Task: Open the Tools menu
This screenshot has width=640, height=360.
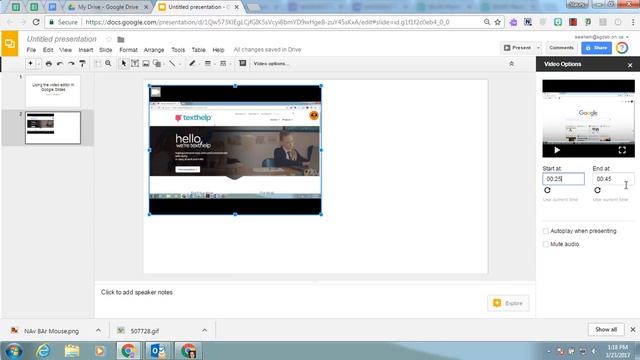Action: coord(178,50)
